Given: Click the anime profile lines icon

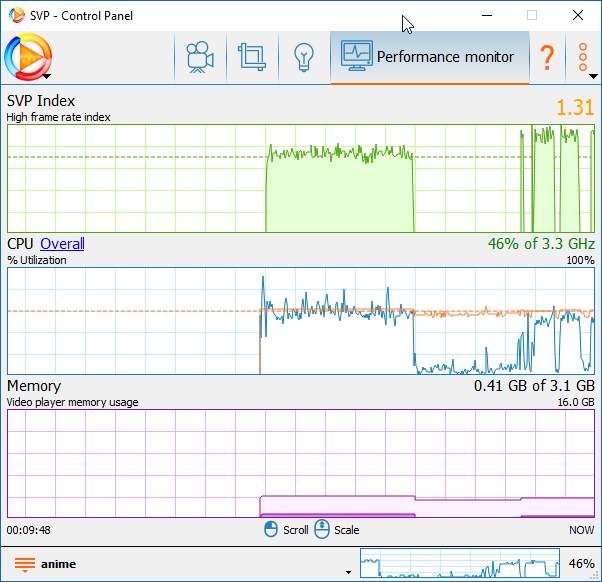Looking at the screenshot, I should (x=24, y=564).
